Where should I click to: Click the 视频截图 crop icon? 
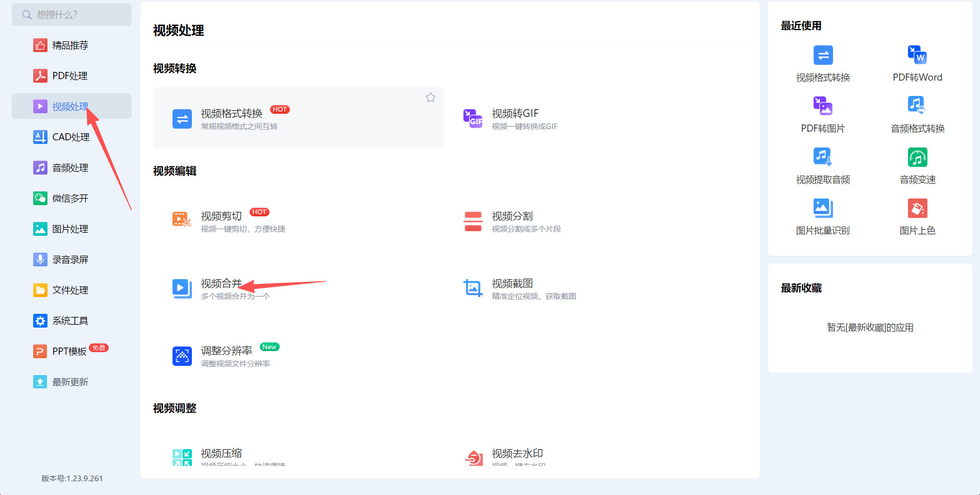coord(473,288)
